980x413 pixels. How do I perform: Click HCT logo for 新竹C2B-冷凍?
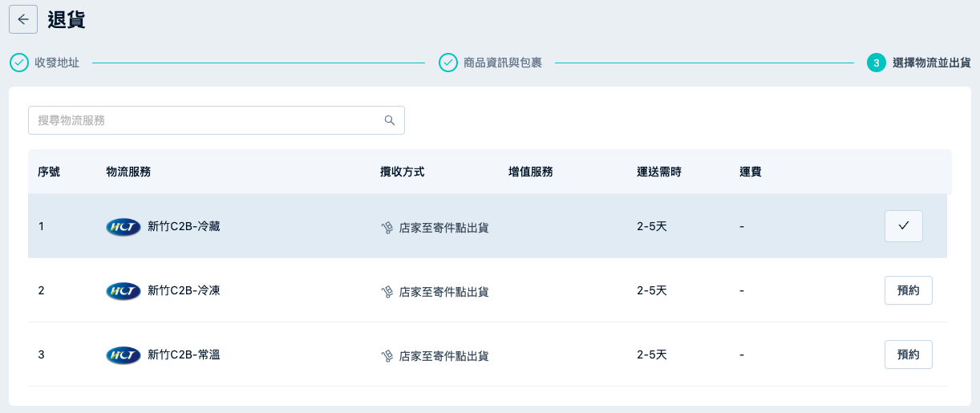pyautogui.click(x=124, y=291)
